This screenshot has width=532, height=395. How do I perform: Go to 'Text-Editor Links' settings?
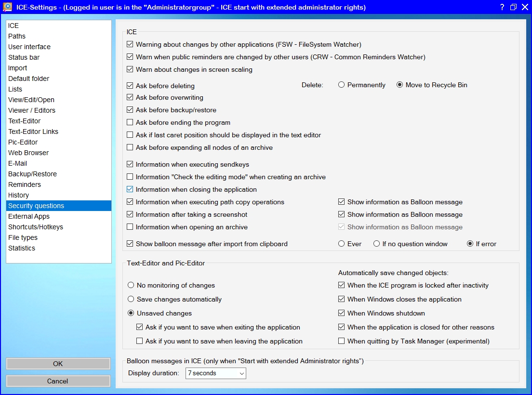[33, 132]
